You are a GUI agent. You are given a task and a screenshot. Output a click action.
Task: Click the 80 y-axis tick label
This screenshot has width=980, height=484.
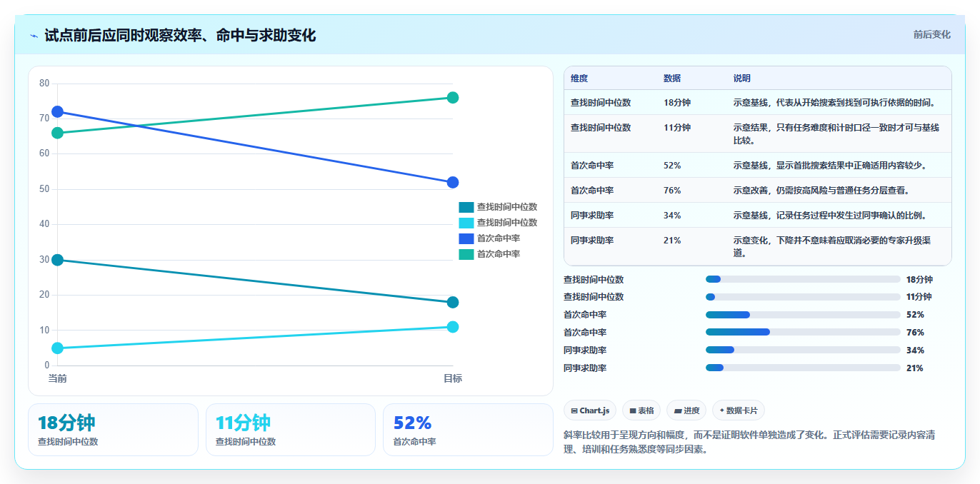44,84
